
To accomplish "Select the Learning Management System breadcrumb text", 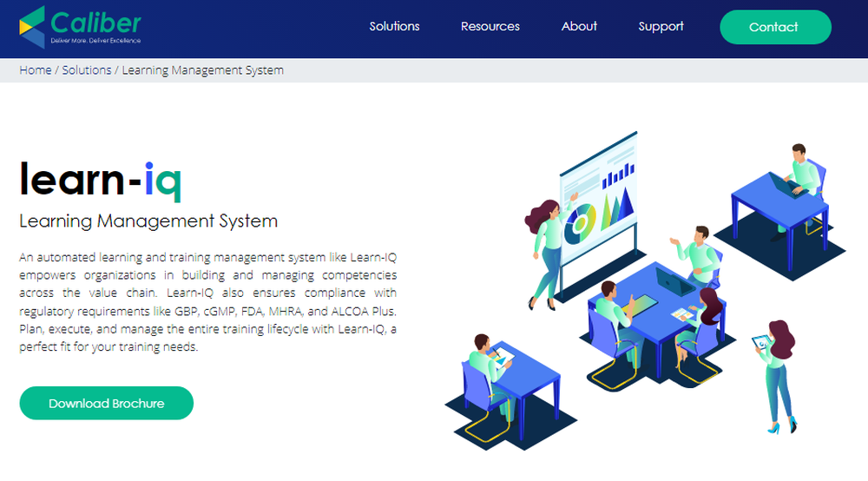I will [202, 70].
